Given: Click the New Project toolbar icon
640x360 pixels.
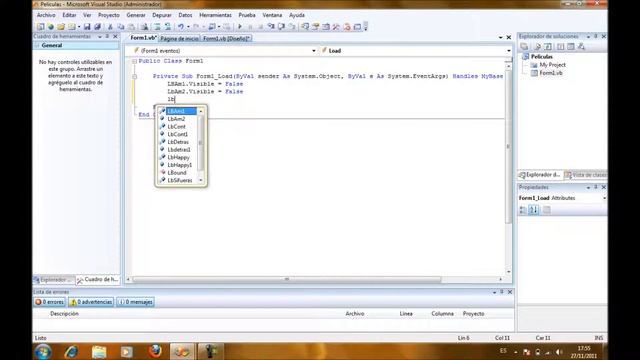Looking at the screenshot, I should coord(40,27).
